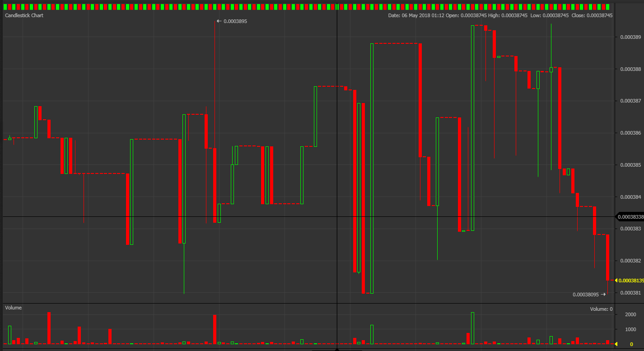The image size is (644, 351).
Task: Click the 0.000384 price axis label
Action: coord(630,197)
